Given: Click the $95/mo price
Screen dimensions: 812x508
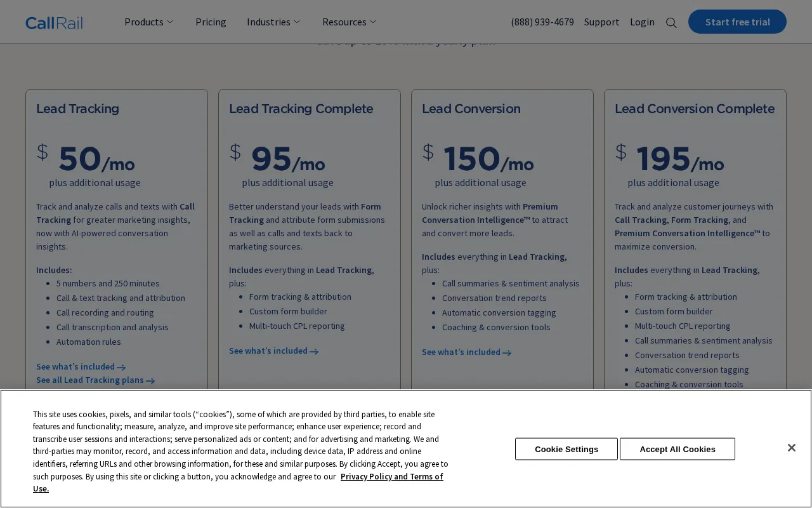Looking at the screenshot, I should (x=277, y=158).
